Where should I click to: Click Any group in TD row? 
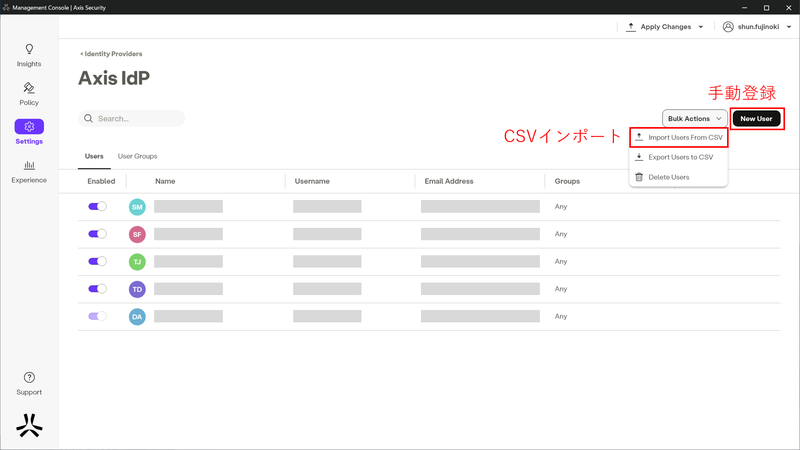561,289
